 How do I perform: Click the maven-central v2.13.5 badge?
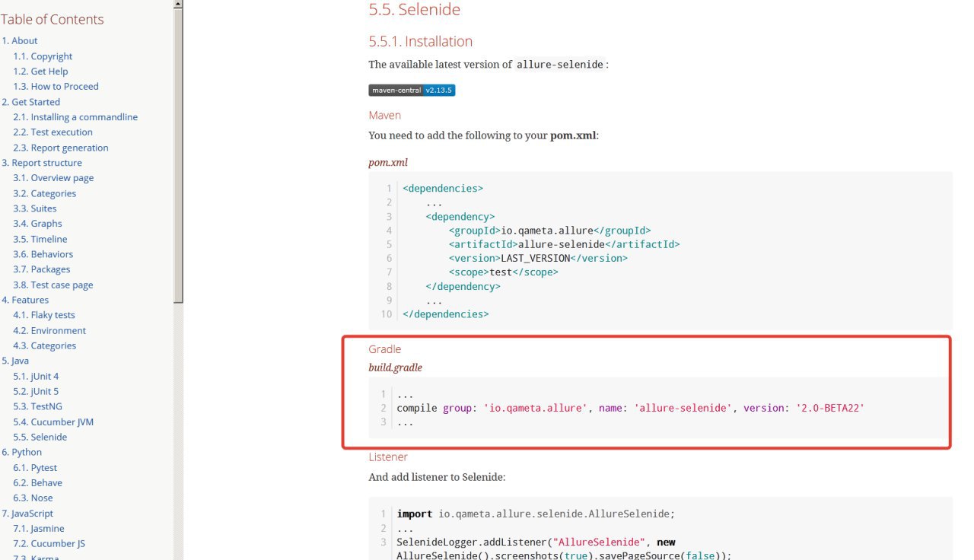(412, 90)
